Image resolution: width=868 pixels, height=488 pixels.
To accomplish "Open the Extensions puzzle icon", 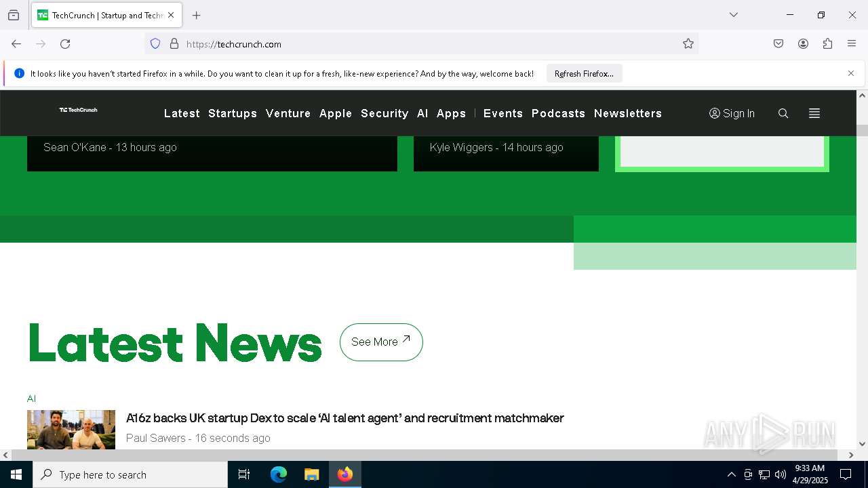I will pos(827,44).
